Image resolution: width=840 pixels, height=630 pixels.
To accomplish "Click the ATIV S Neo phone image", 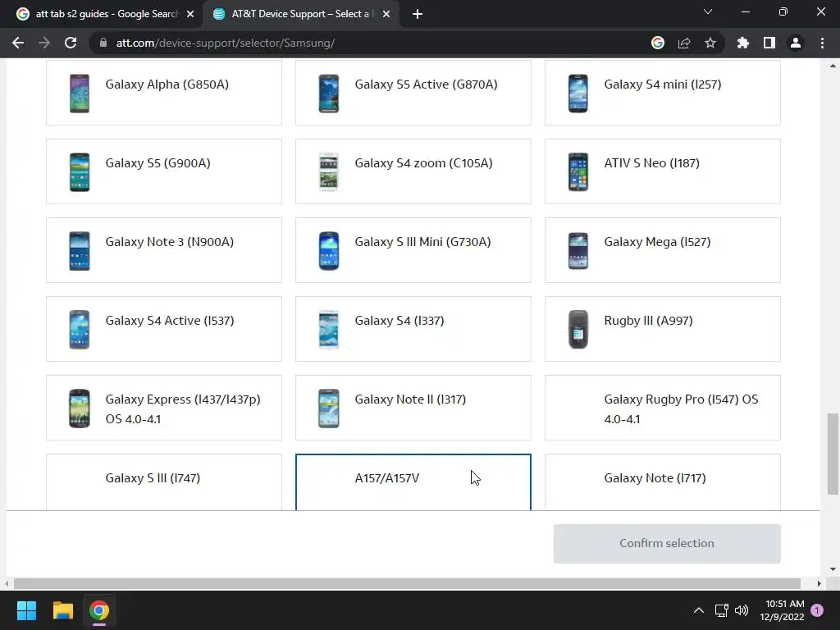I will pos(578,172).
